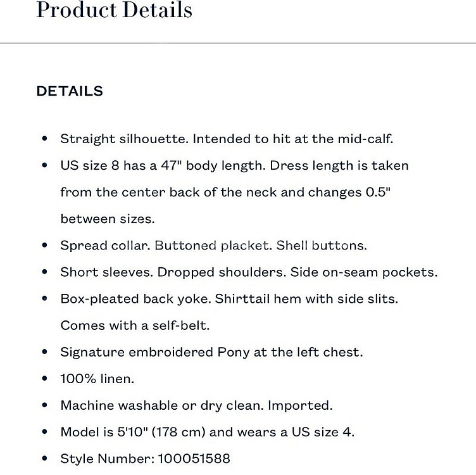Click the Straight silhouette mid-calf line

[x=227, y=139]
